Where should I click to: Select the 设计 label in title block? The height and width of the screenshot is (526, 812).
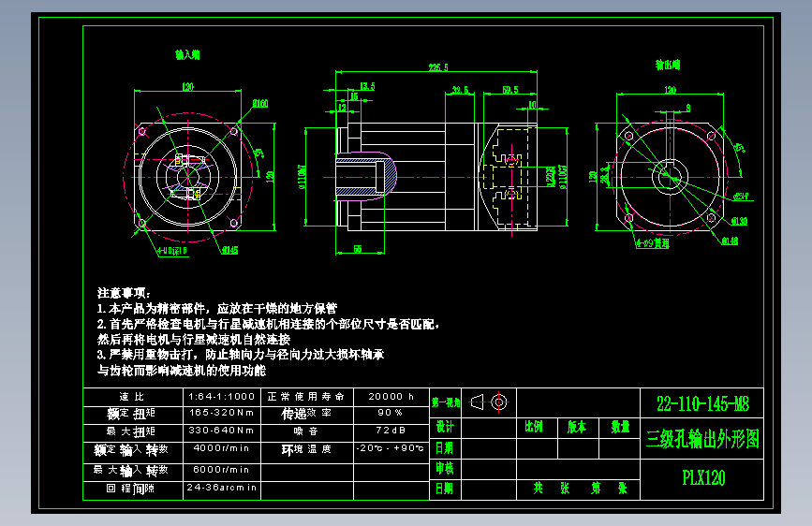[x=445, y=427]
